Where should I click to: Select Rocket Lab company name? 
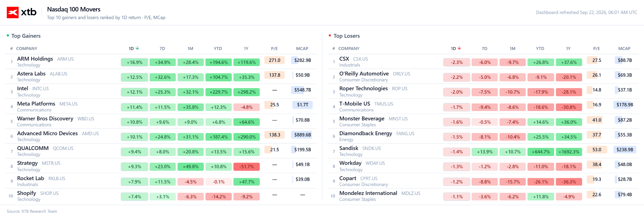[x=31, y=178]
